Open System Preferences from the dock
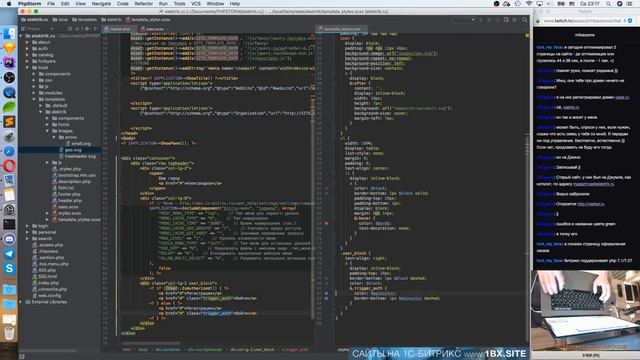This screenshot has width=640, height=360. tap(9, 210)
